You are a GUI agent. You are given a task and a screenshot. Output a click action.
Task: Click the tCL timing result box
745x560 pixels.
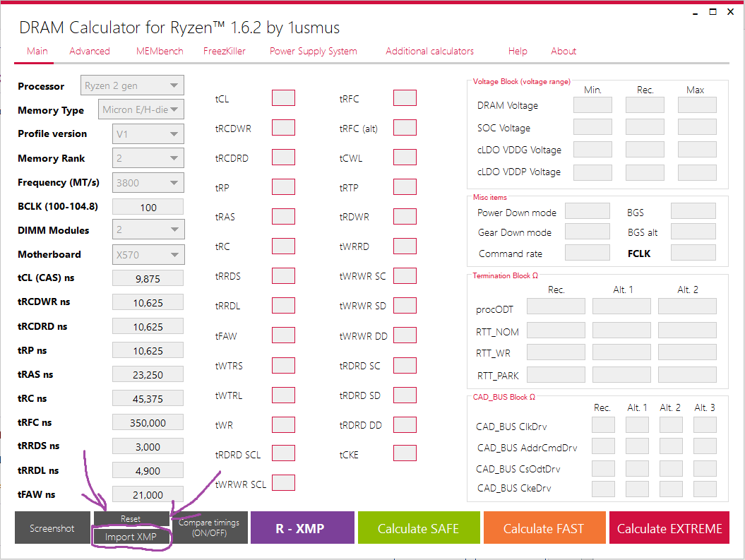[x=284, y=98]
